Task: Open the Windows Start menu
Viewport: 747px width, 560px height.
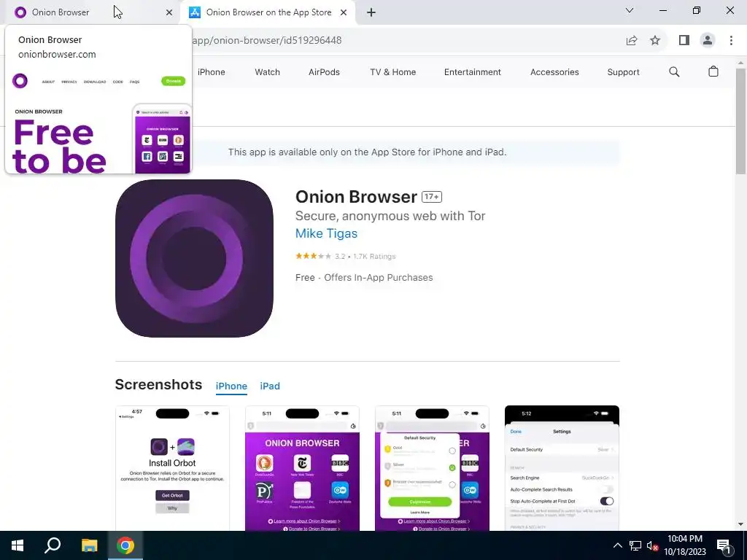Action: click(18, 545)
